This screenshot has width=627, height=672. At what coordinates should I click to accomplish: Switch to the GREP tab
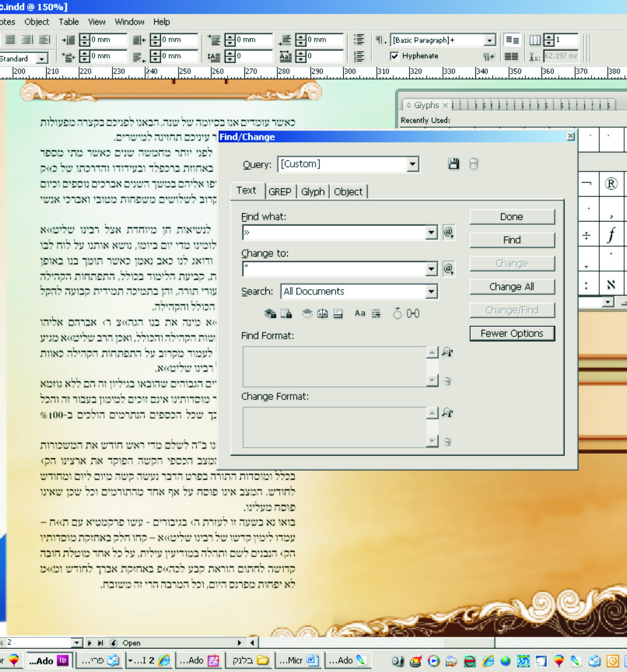tap(280, 192)
